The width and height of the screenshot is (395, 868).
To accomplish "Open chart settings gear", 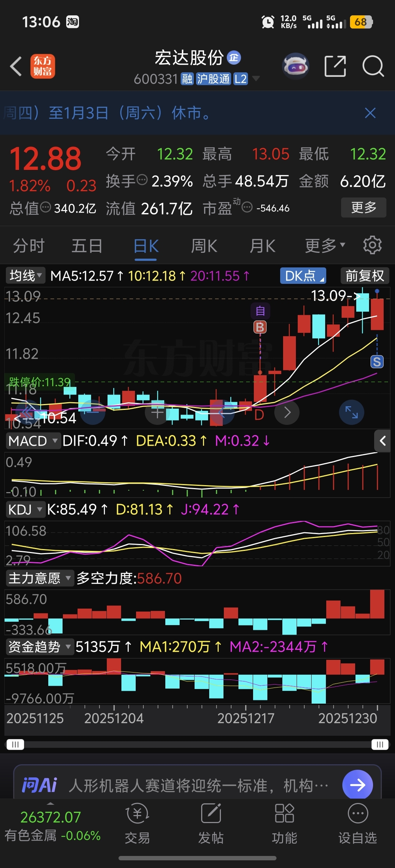I will point(372,245).
